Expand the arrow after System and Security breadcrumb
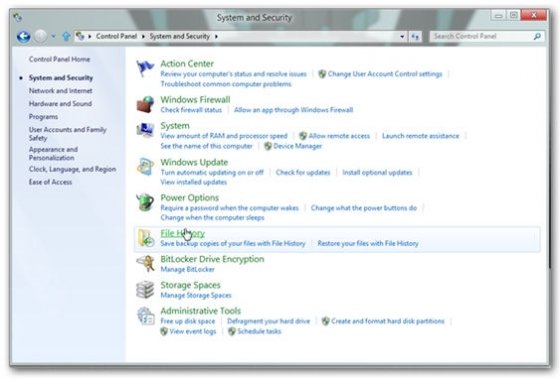 [216, 36]
